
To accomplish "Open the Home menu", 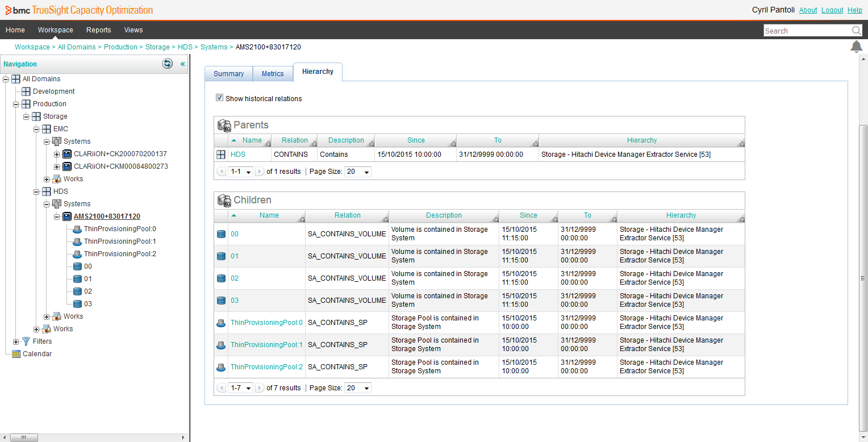I will point(15,30).
